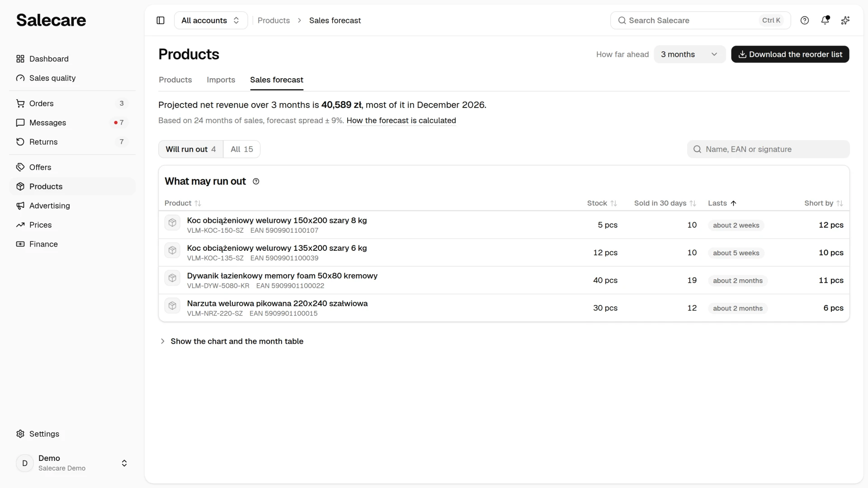Viewport: 868px width, 488px height.
Task: Open Offers in sidebar
Action: (72, 167)
